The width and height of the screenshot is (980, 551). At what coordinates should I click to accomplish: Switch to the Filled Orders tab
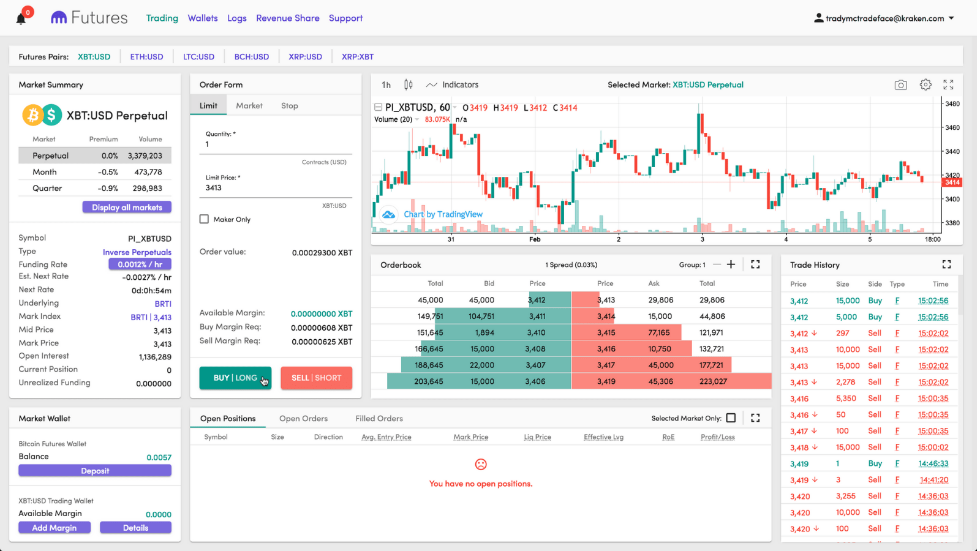coord(379,419)
